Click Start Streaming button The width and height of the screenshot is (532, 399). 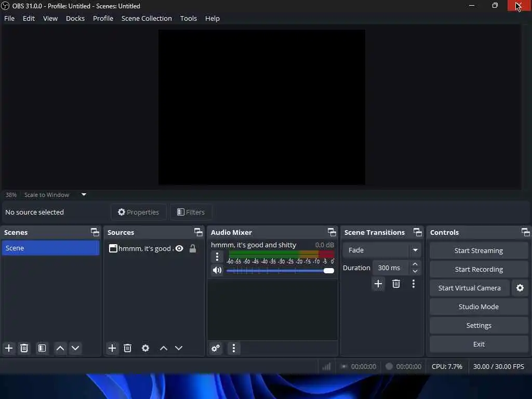click(x=478, y=251)
